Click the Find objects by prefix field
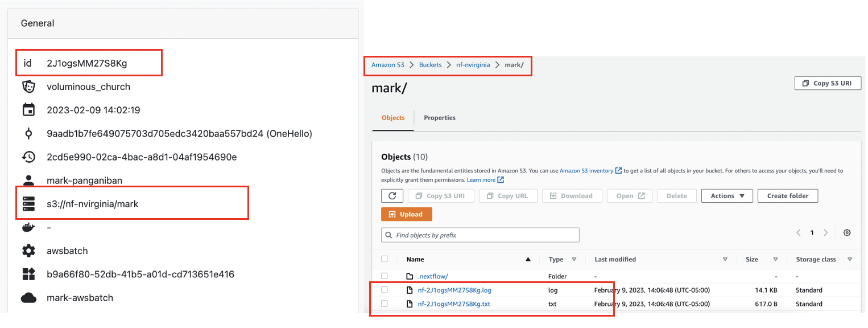This screenshot has width=868, height=328. (480, 235)
